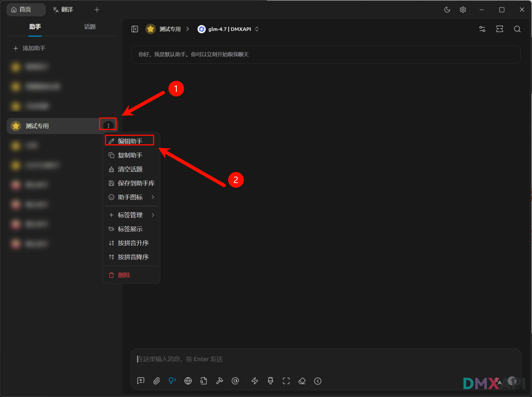This screenshot has height=397, width=532.
Task: Click the lightbulb thinking mode icon
Action: point(172,381)
